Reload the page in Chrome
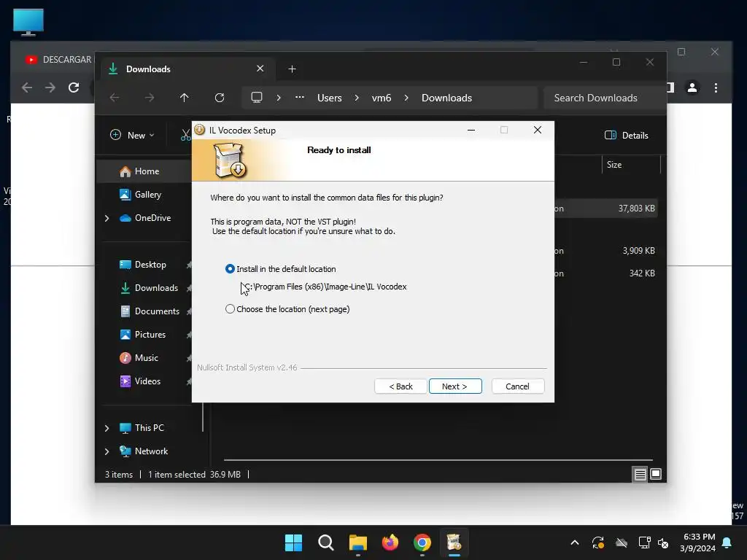Screen dimensions: 747x560 [74, 87]
